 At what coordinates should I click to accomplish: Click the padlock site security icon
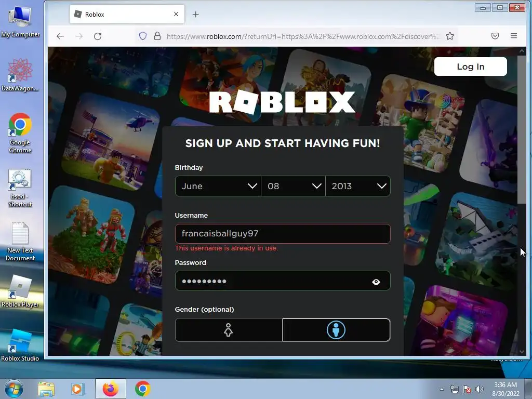[x=157, y=36]
